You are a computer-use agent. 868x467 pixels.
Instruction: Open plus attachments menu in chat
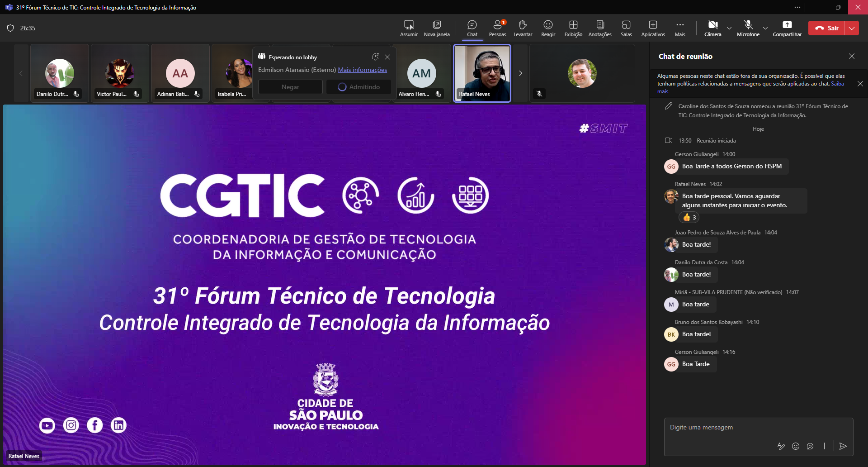coord(825,446)
